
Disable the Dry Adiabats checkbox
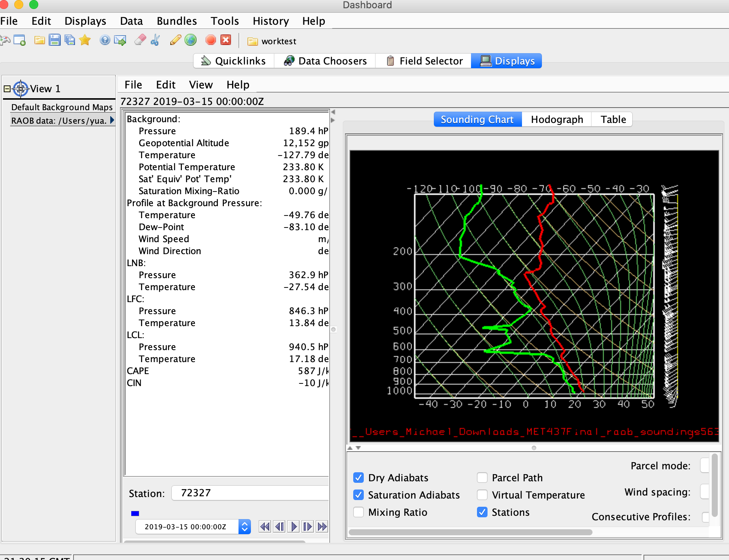pyautogui.click(x=358, y=478)
